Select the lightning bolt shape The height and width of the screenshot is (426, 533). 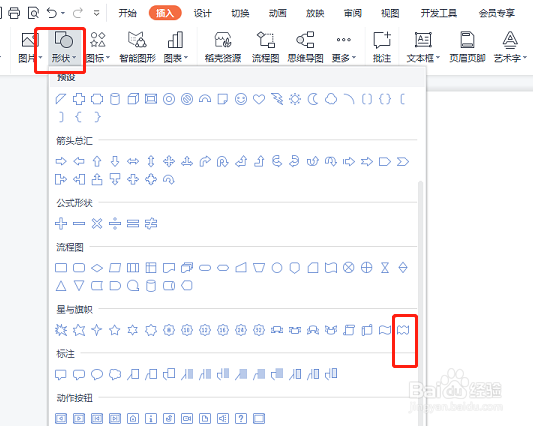point(277,99)
